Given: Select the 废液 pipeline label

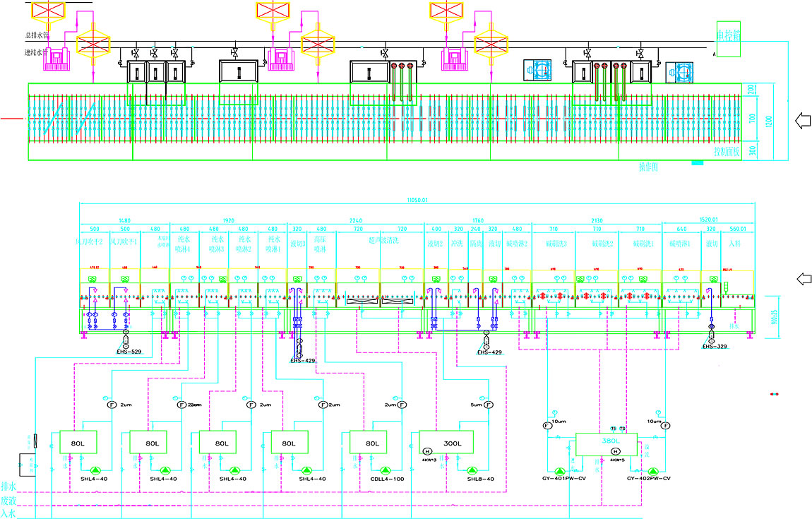Looking at the screenshot, I should pos(9,499).
